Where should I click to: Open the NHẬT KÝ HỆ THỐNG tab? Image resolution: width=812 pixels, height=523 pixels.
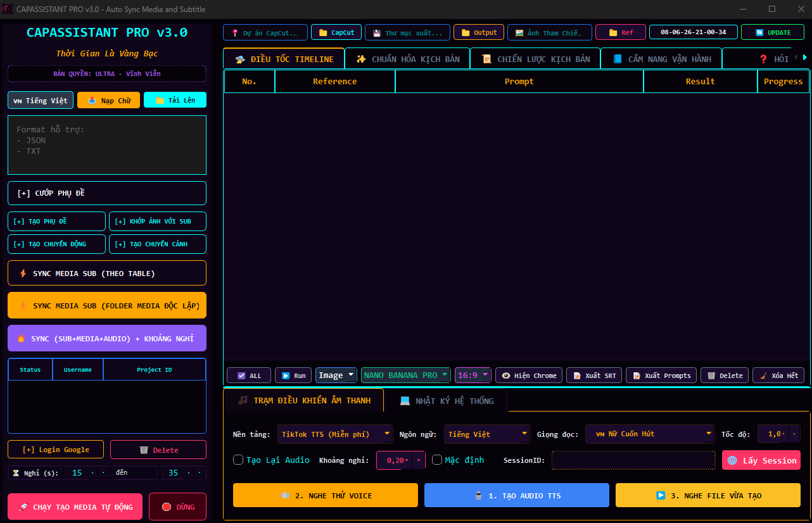[x=446, y=401]
